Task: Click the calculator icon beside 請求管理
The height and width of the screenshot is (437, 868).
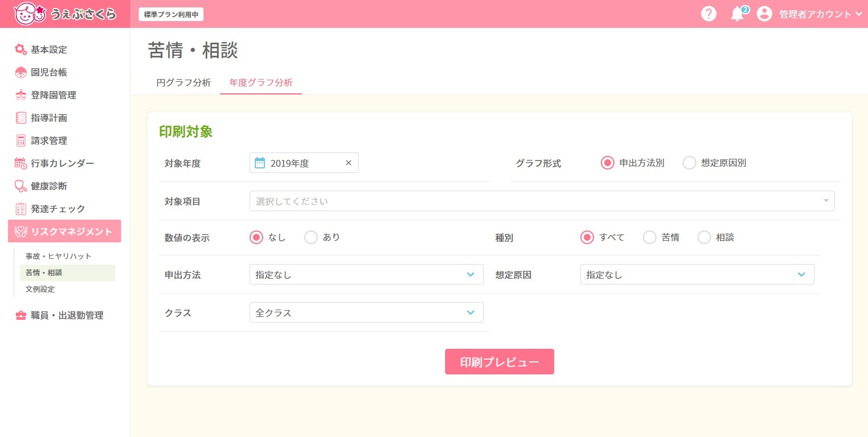Action: [x=20, y=141]
